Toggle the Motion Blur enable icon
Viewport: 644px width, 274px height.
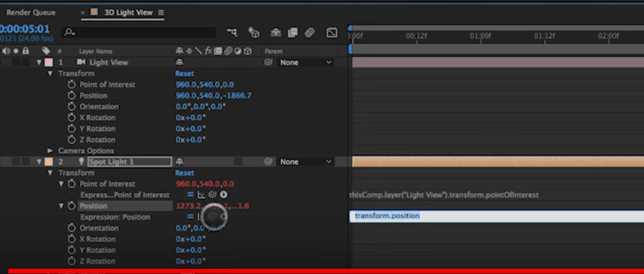310,32
